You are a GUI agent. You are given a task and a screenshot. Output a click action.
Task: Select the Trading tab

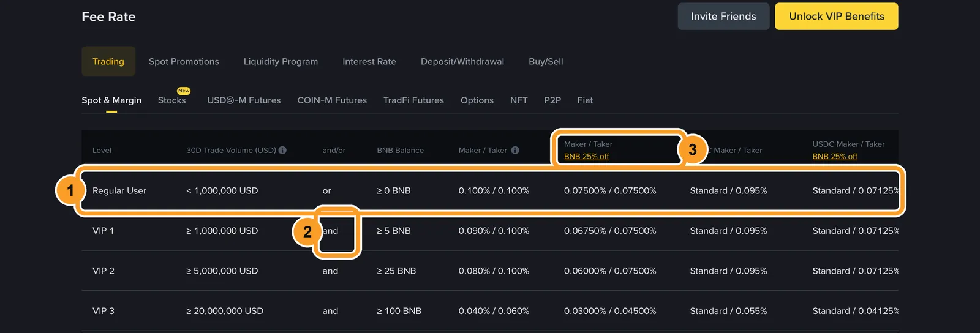coord(108,61)
